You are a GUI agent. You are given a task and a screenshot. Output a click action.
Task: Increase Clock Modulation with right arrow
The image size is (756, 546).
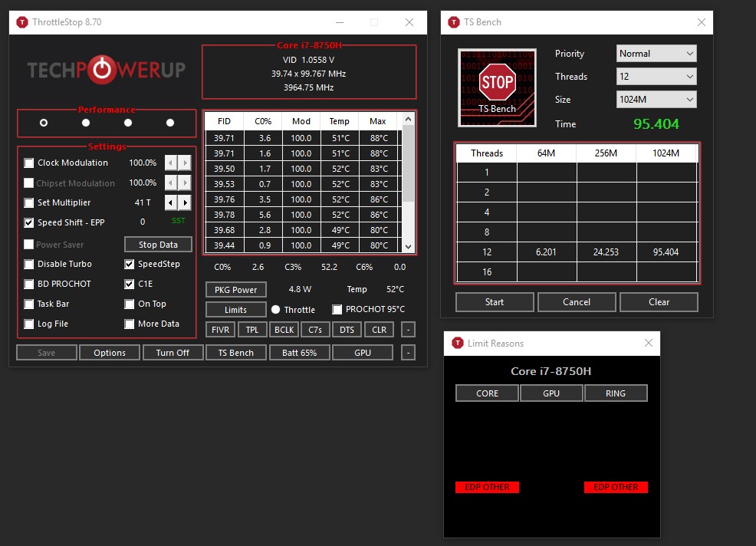coord(185,163)
